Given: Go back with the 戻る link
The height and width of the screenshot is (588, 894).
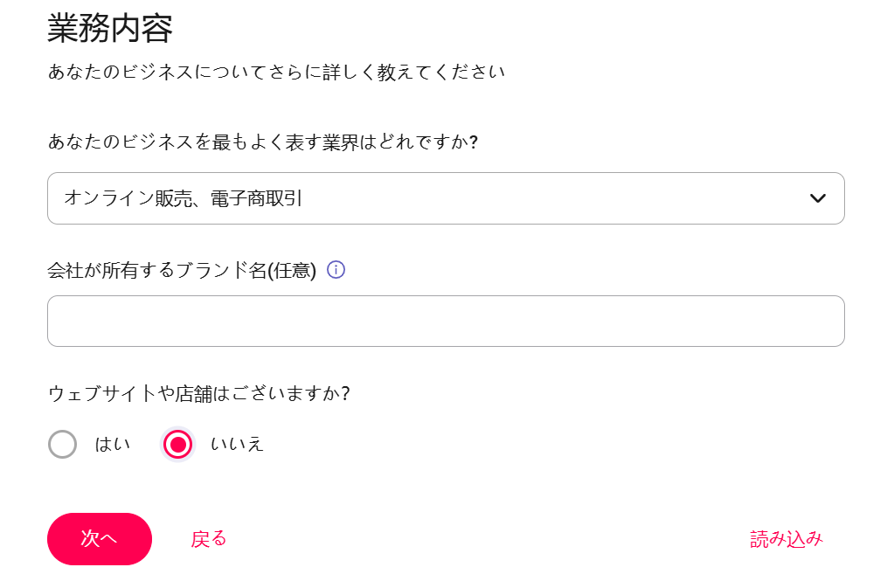Looking at the screenshot, I should [x=209, y=538].
